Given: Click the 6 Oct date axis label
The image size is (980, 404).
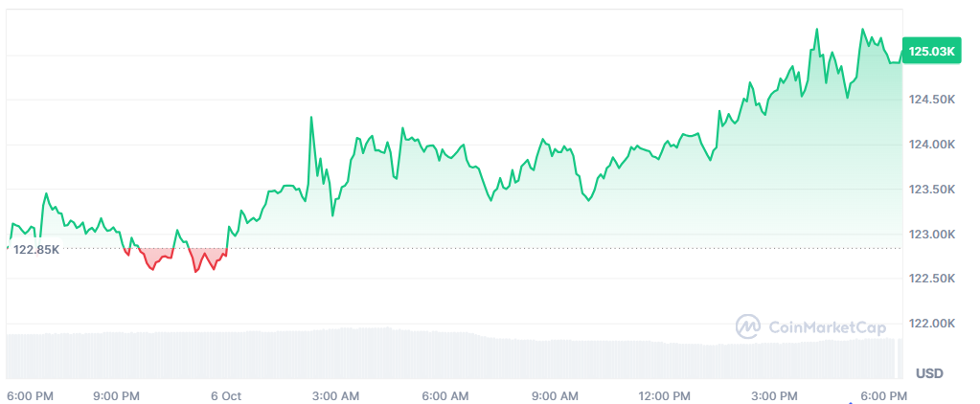Looking at the screenshot, I should 226,395.
